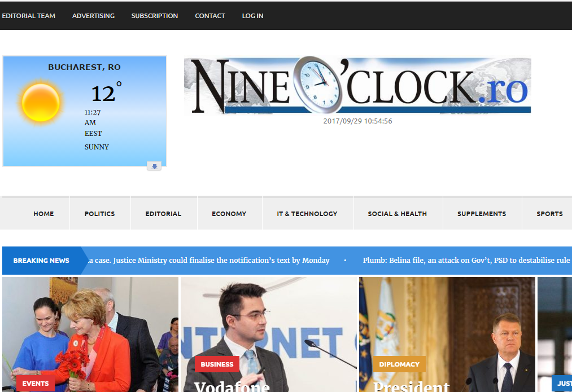Open the Politics section

[x=99, y=214]
